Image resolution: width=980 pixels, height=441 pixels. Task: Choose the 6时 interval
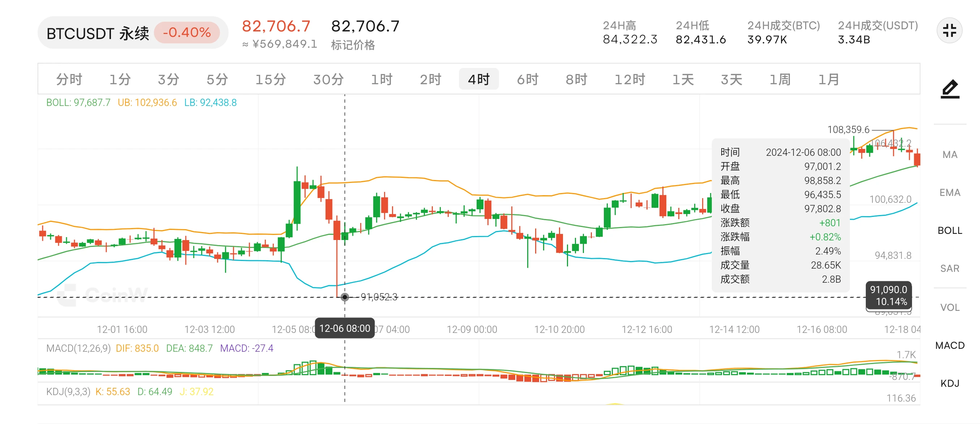[x=528, y=79]
